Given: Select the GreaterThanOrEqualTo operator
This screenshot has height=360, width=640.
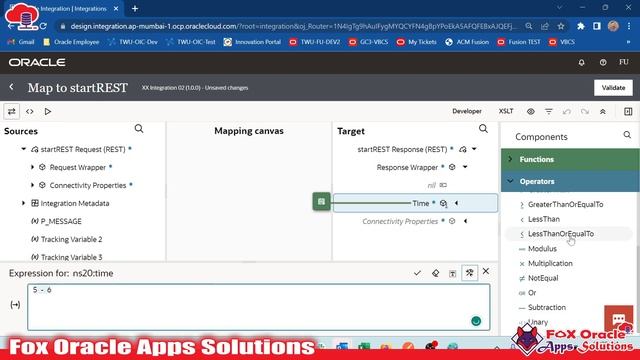Looking at the screenshot, I should click(566, 204).
